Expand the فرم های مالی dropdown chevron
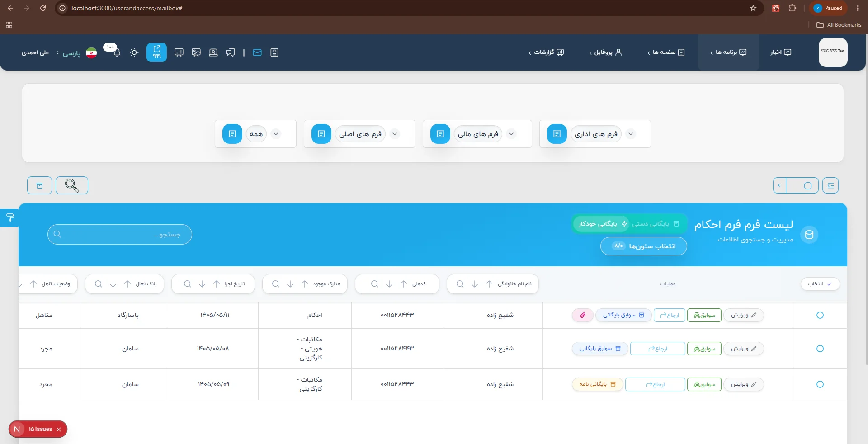The height and width of the screenshot is (444, 868). [x=511, y=134]
